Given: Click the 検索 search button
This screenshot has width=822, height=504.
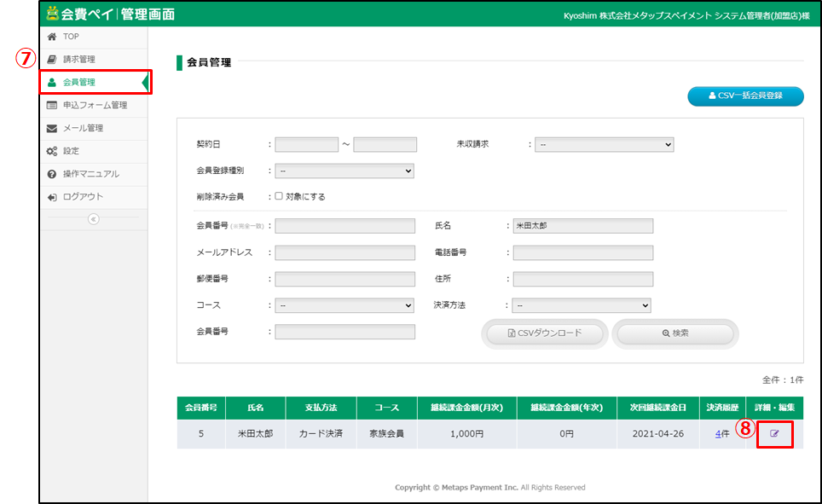Looking at the screenshot, I should [675, 333].
